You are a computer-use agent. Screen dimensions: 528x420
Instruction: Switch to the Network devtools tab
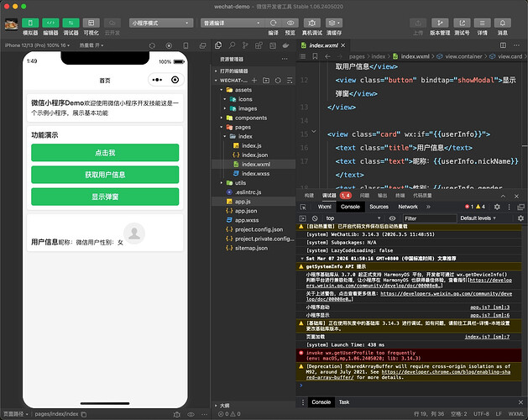coord(408,207)
